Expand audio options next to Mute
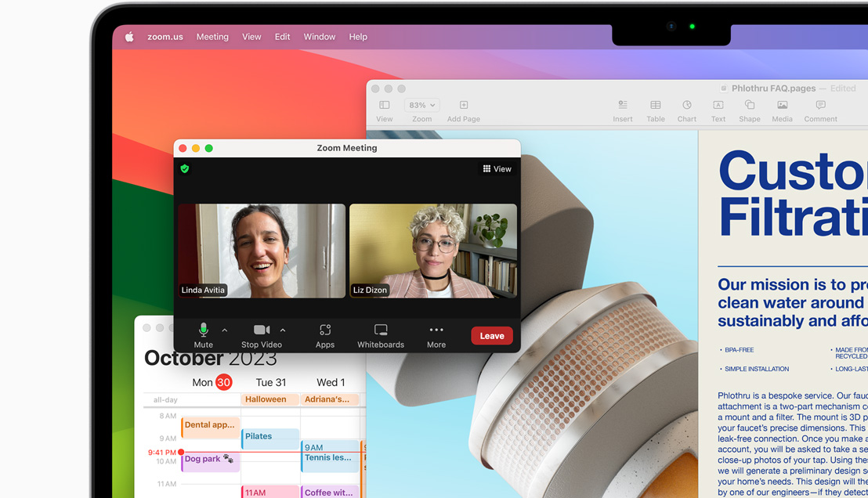Viewport: 868px width, 498px height. (225, 330)
